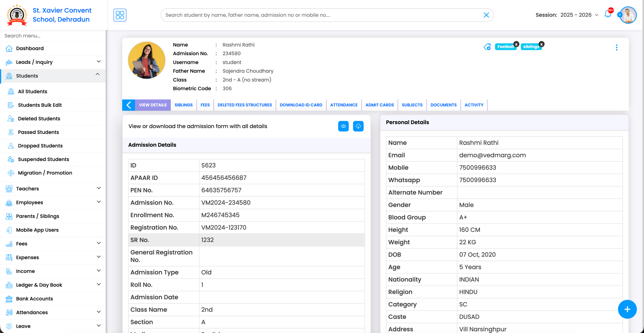Click the floating plus button
Image resolution: width=644 pixels, height=333 pixels.
[627, 309]
